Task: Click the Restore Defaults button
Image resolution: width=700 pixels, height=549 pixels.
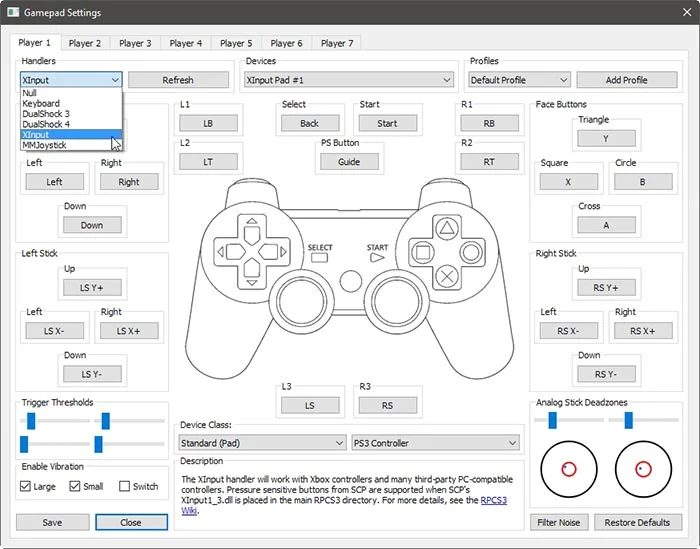Action: 638,522
